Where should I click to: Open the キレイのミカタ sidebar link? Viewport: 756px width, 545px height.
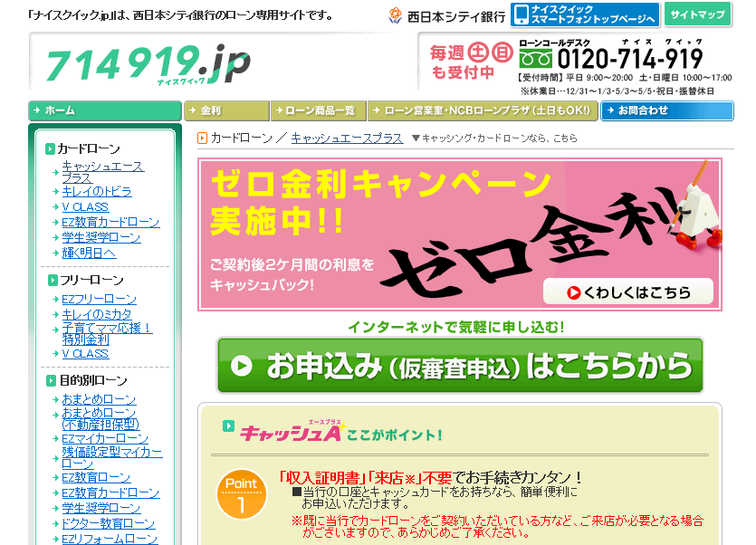point(97,314)
